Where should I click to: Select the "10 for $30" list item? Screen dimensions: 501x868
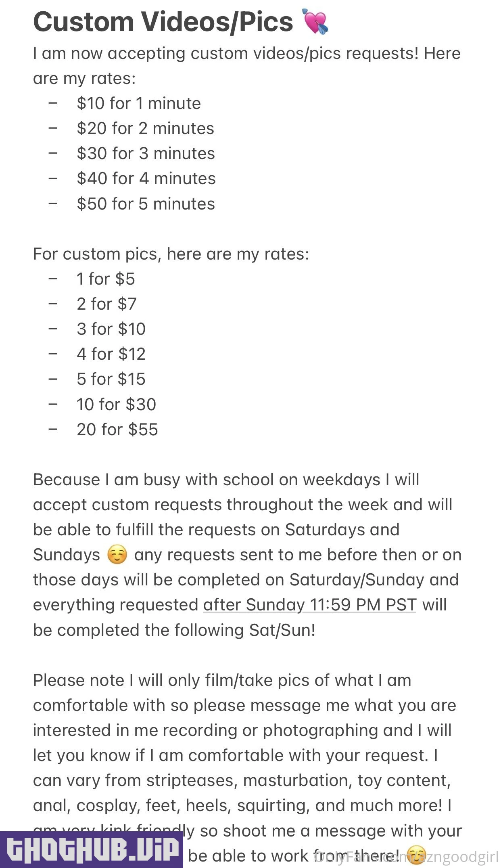coord(116,405)
